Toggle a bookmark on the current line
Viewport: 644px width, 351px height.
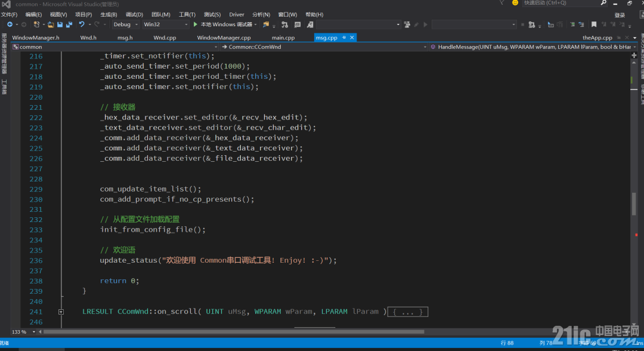pyautogui.click(x=594, y=24)
